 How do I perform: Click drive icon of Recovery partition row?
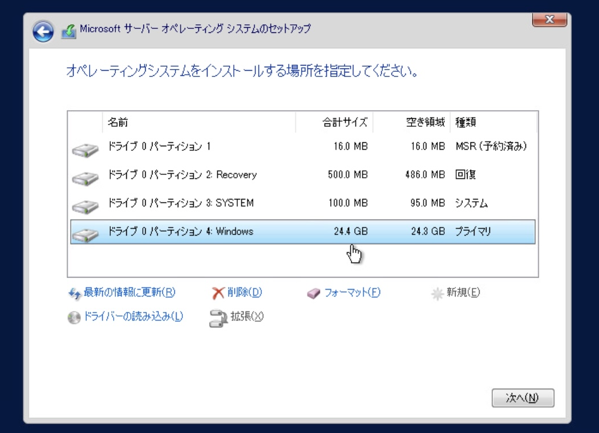click(x=85, y=178)
